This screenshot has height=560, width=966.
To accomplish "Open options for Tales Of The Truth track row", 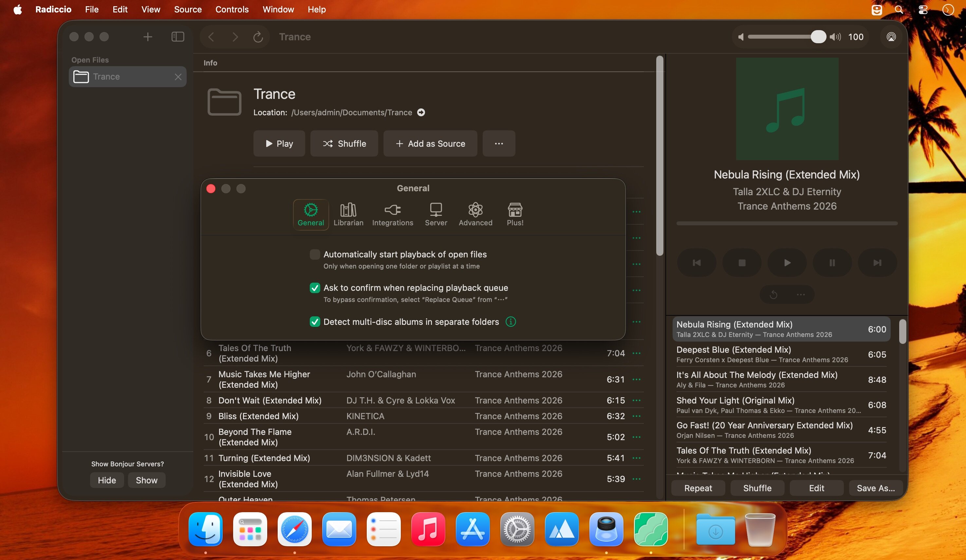I will pos(636,353).
